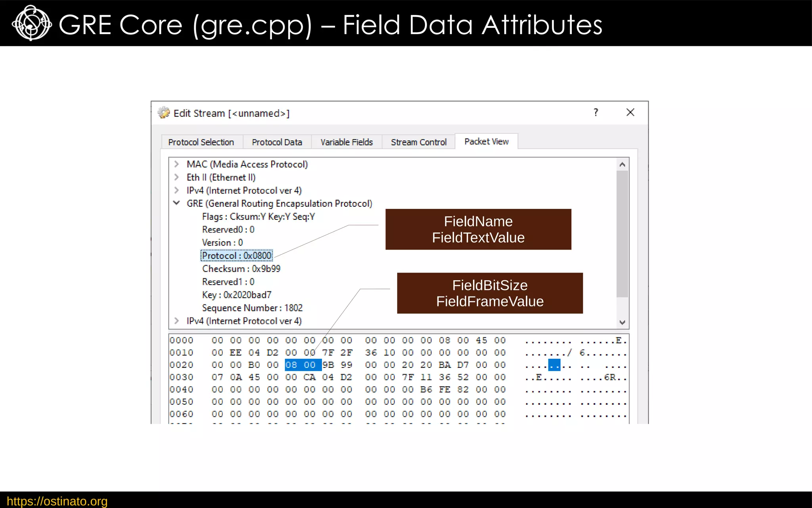The image size is (812, 508).
Task: Select the Reserved1 : 0 field
Action: tap(228, 282)
